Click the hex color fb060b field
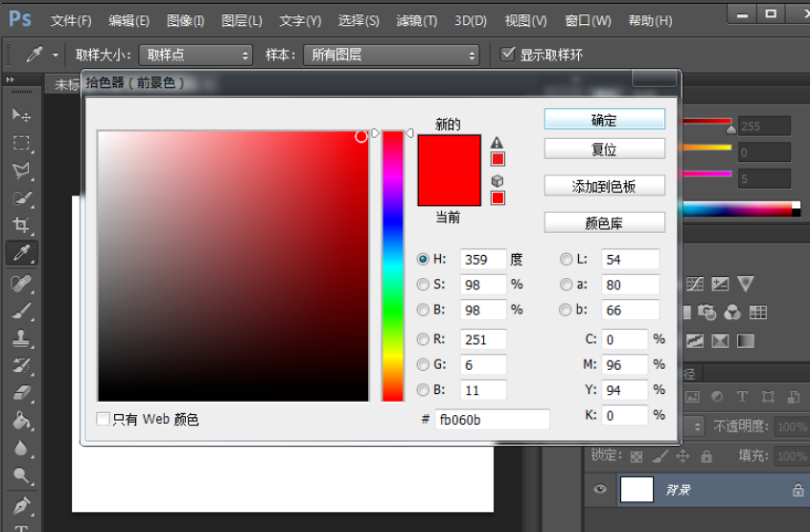Viewport: 810px width, 532px height. tap(493, 420)
